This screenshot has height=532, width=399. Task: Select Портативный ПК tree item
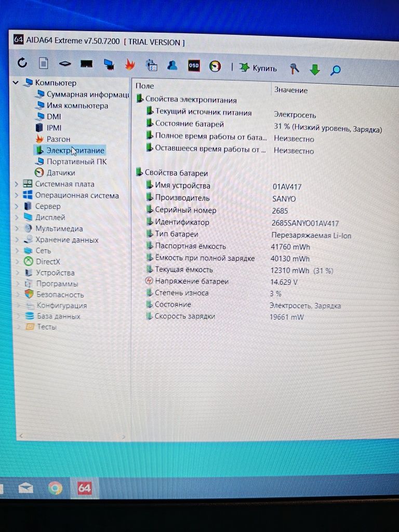click(71, 162)
